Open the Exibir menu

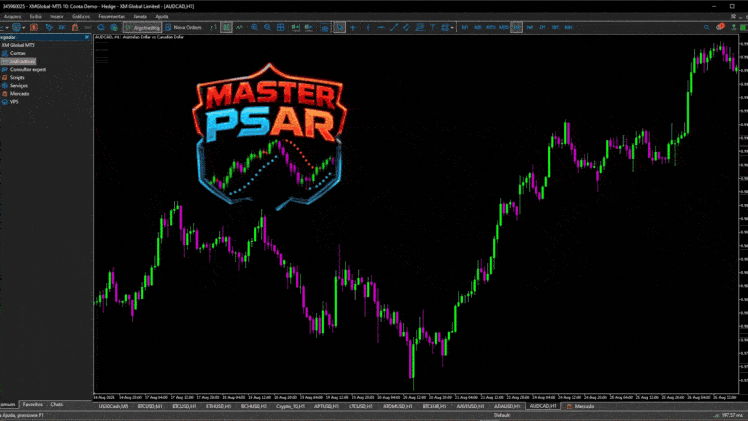(36, 16)
